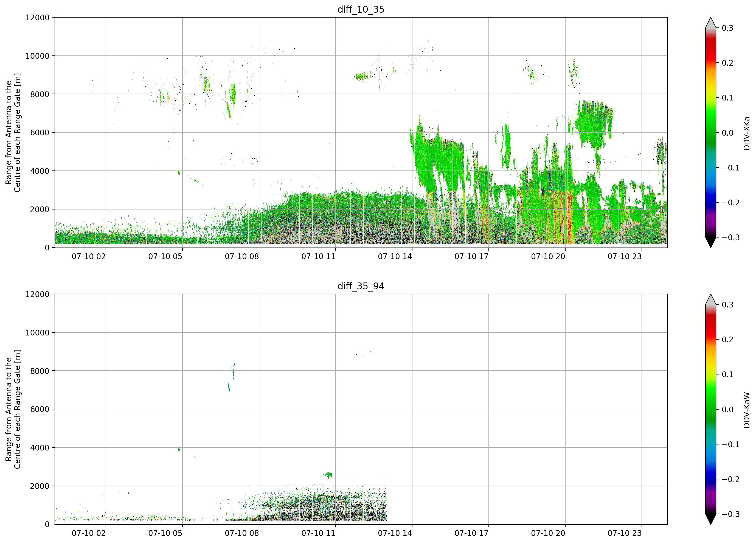Select the "8000" y-tick of diff_35_94
The image size is (756, 543).
[x=40, y=371]
